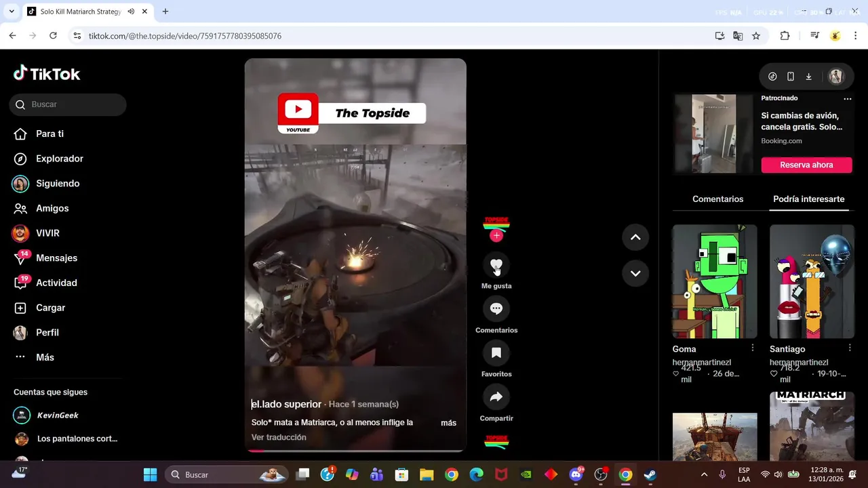Image resolution: width=868 pixels, height=488 pixels.
Task: Open Santiago video thumbnail
Action: (812, 281)
